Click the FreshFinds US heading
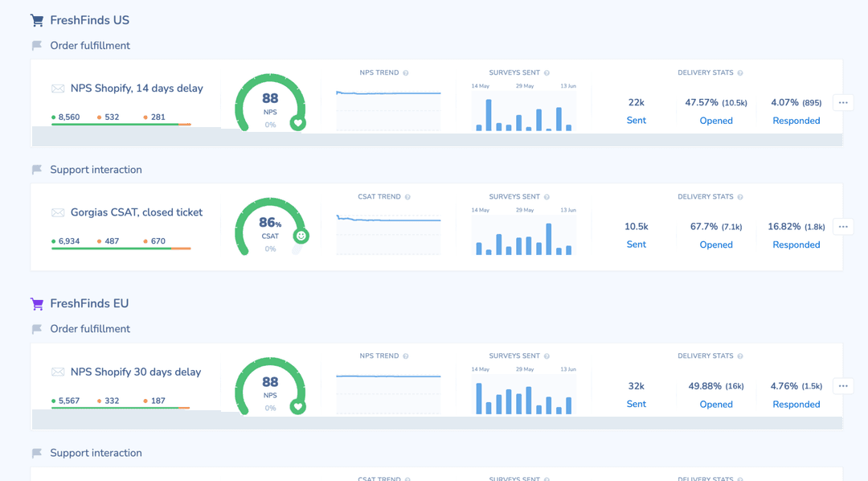 (90, 20)
